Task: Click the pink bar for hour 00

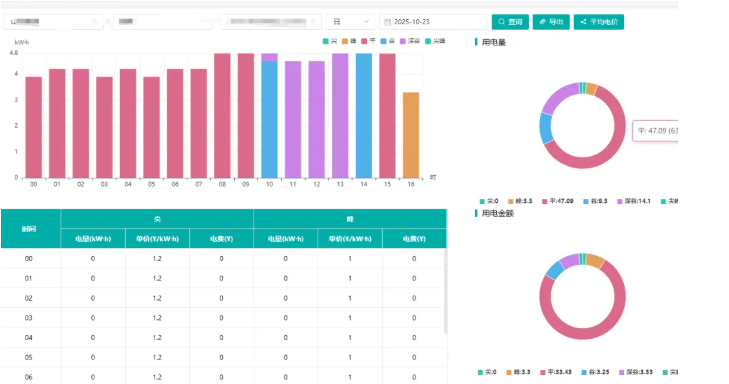Action: point(33,127)
